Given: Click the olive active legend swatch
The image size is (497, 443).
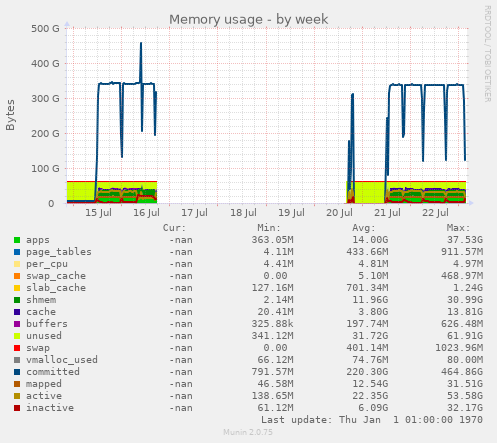Looking at the screenshot, I should click(x=17, y=396).
